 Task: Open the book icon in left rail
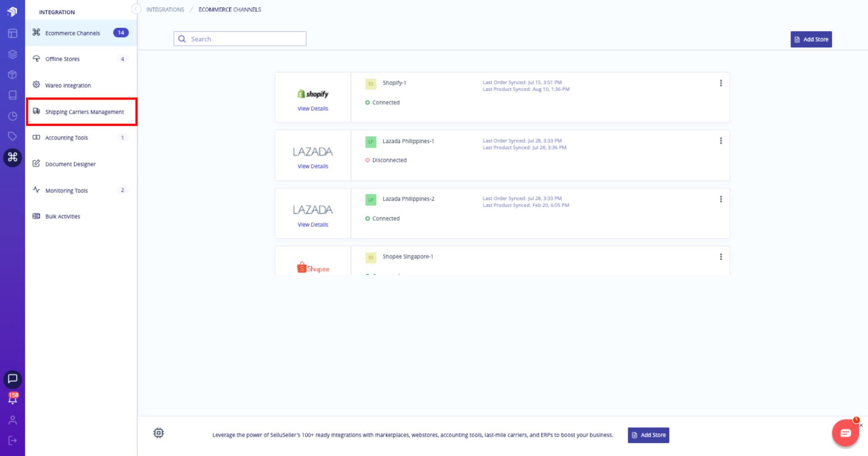click(x=13, y=95)
